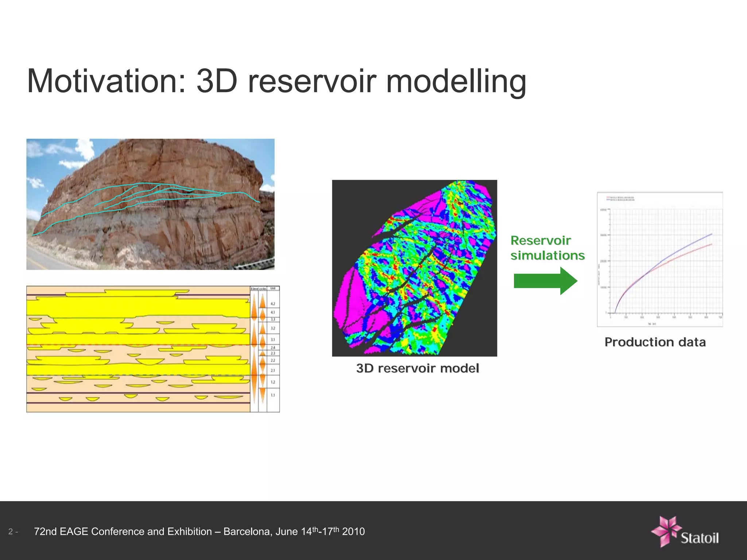This screenshot has height=560, width=747.
Task: Click the 'Production data' caption
Action: pos(655,342)
